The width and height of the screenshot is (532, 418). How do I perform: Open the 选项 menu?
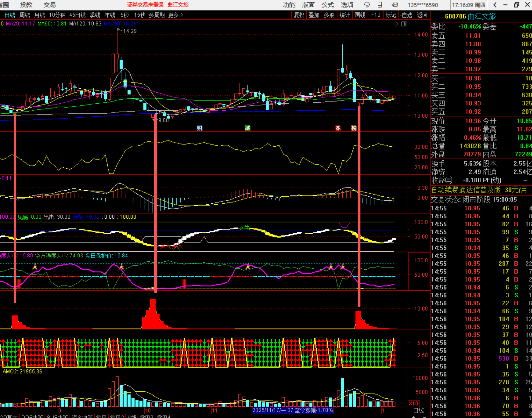pos(347,5)
